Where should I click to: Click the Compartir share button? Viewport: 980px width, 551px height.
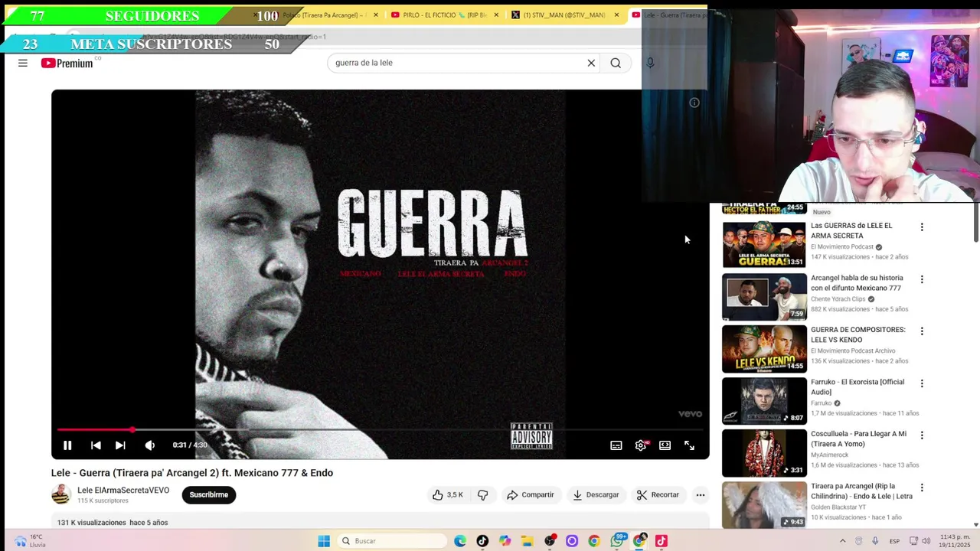(x=530, y=494)
